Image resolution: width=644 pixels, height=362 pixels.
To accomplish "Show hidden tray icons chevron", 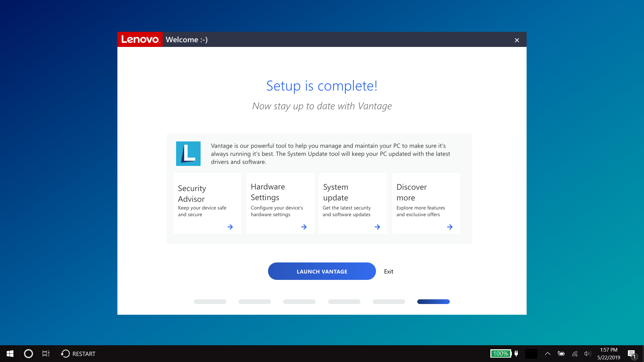I will click(548, 354).
